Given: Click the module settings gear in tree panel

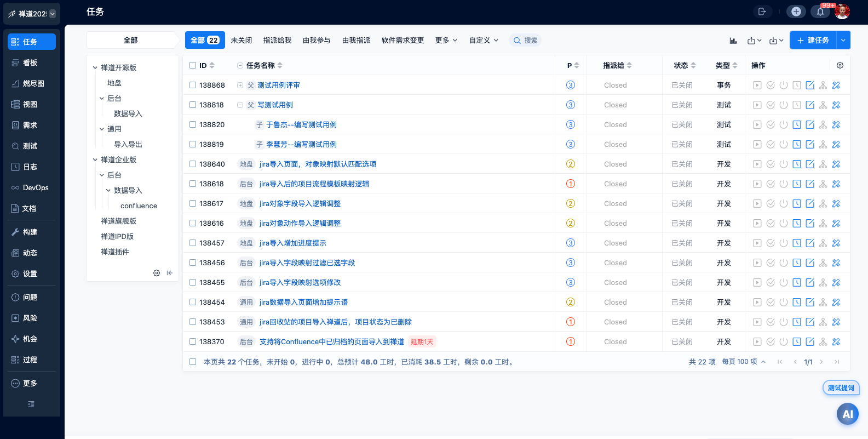Looking at the screenshot, I should click(157, 273).
